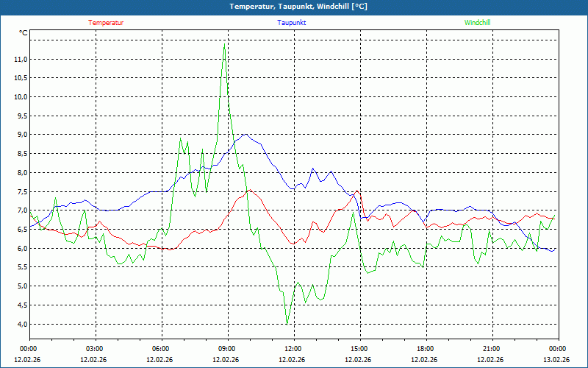This screenshot has height=368, width=588.
Task: Click the 15:00 time axis label
Action: click(x=359, y=349)
